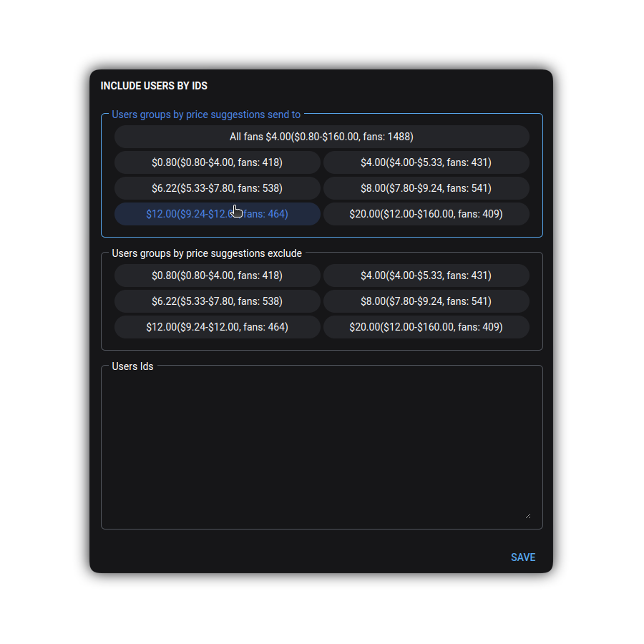Click the 'price suggestions send to' legend
Screen dimensions: 644x644
[x=206, y=114]
